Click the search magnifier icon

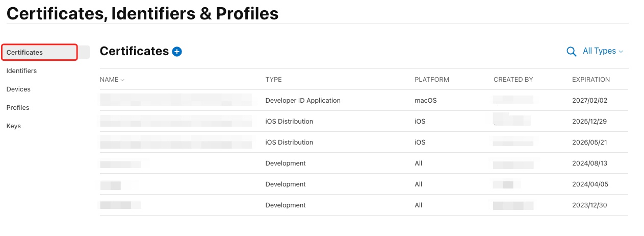coord(572,51)
